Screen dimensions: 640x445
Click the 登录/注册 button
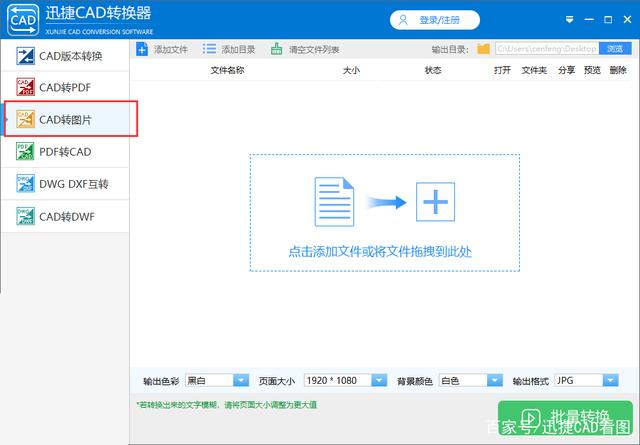tap(435, 20)
